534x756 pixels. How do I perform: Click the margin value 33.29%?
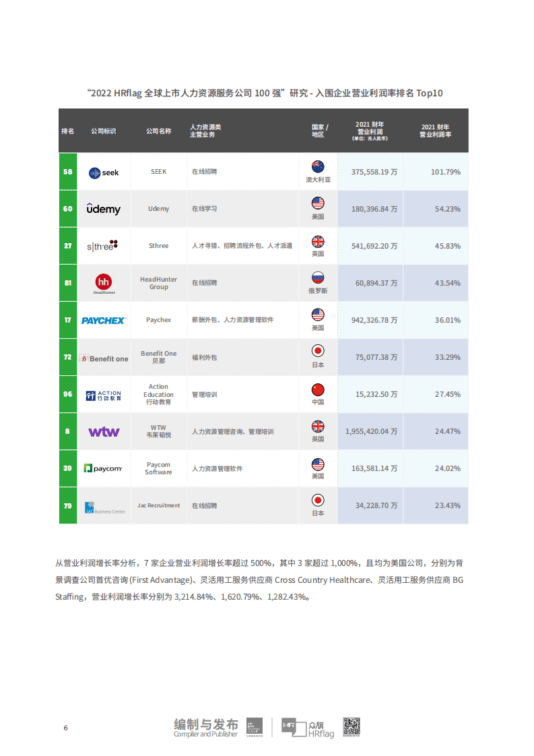click(x=448, y=357)
